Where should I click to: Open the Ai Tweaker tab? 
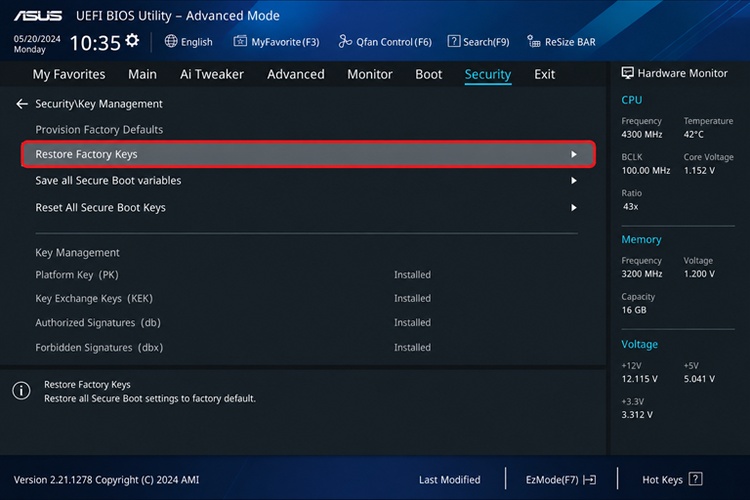point(212,74)
